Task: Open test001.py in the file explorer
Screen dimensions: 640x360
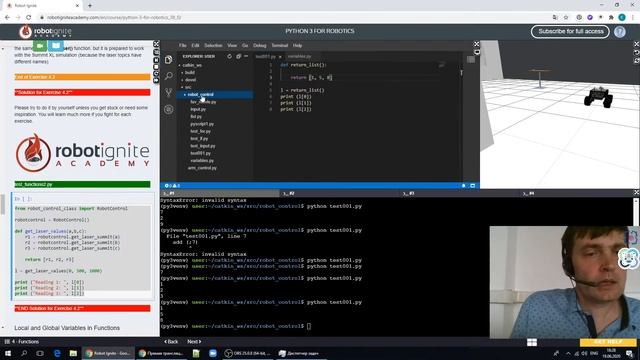Action: pos(200,153)
